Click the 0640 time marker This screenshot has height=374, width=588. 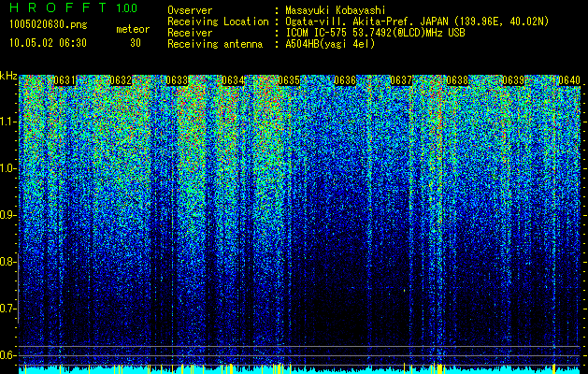coord(569,80)
